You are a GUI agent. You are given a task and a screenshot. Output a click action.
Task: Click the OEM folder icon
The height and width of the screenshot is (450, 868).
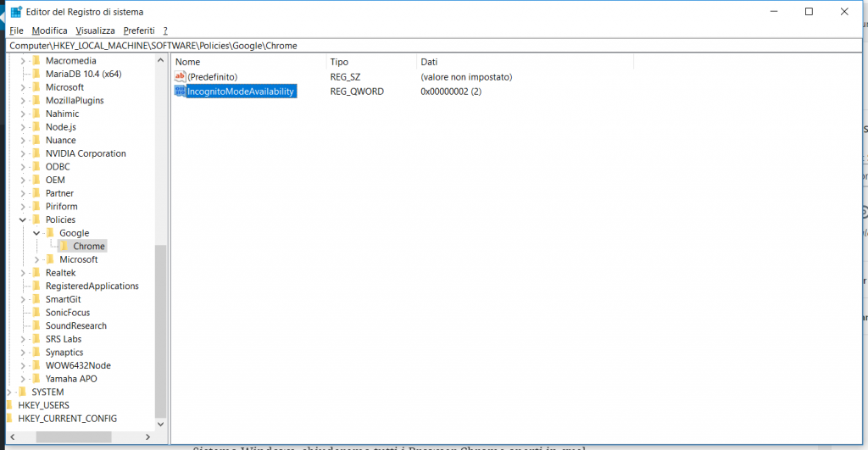tap(36, 180)
